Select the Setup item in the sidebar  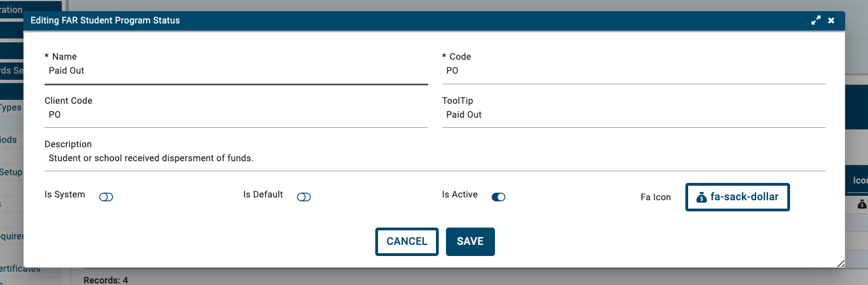coord(11,172)
